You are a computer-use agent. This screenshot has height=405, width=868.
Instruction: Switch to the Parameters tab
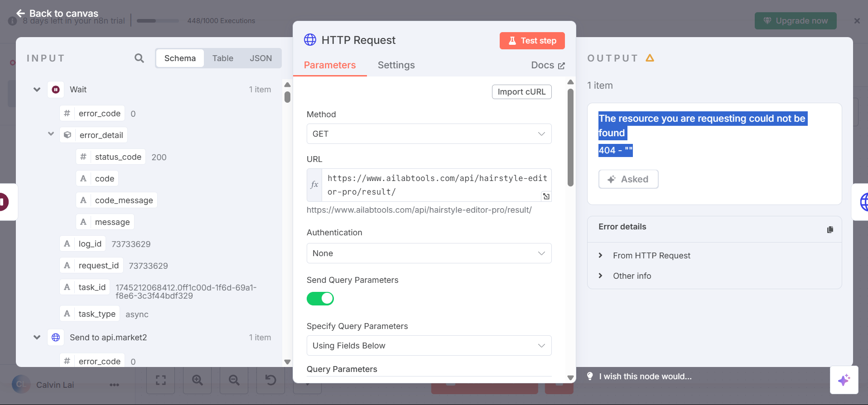[330, 65]
